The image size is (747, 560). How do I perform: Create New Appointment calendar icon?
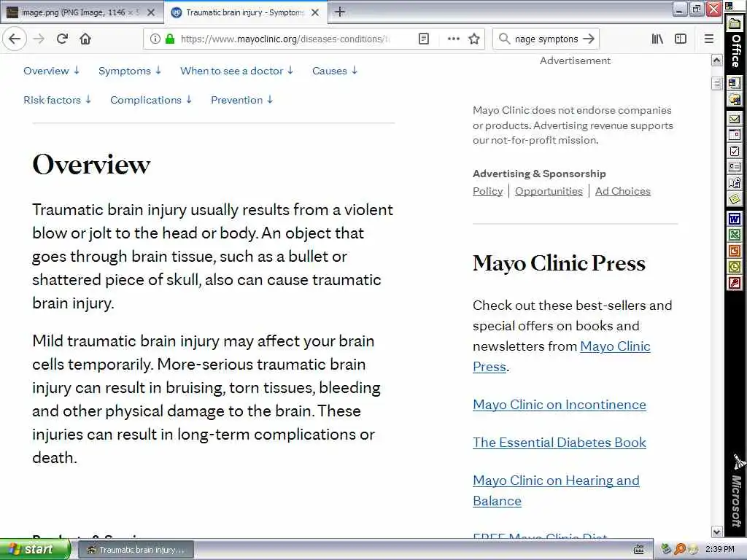734,135
